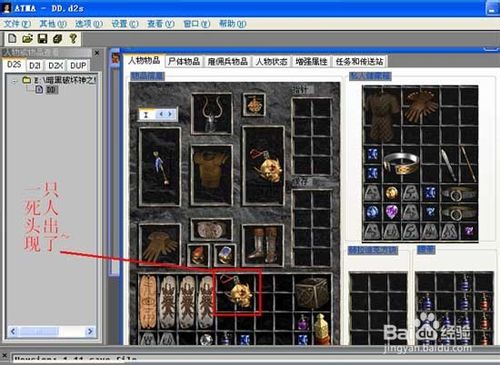The width and height of the screenshot is (500, 365).
Task: Open the 文件 menu
Action: click(x=17, y=24)
